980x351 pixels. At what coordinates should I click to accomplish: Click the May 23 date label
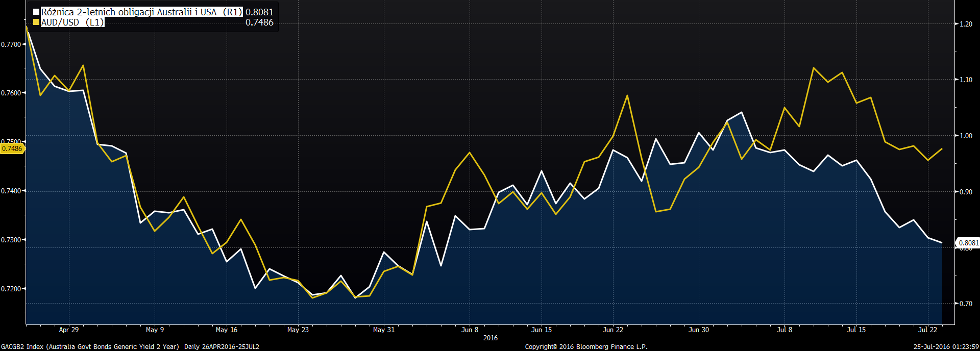298,330
